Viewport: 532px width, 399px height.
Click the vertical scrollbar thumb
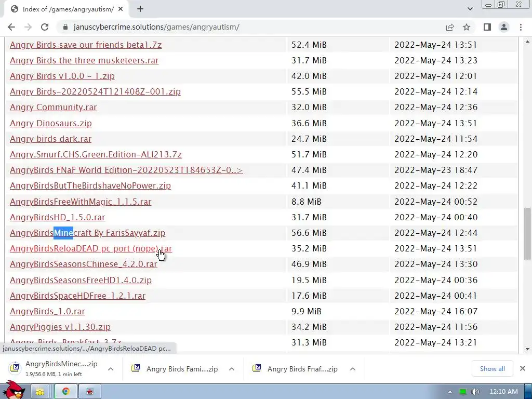[x=527, y=234]
